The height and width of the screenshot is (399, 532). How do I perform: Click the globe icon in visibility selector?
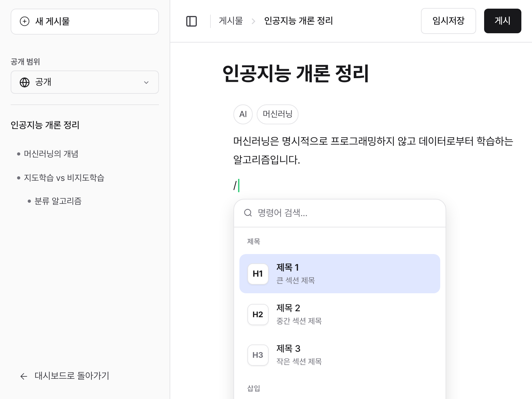pyautogui.click(x=25, y=82)
